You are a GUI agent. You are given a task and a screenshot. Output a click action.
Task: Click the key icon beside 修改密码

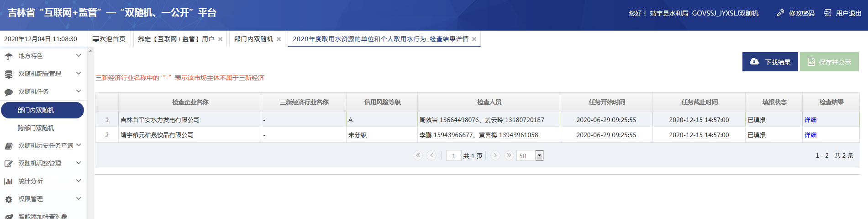click(781, 13)
